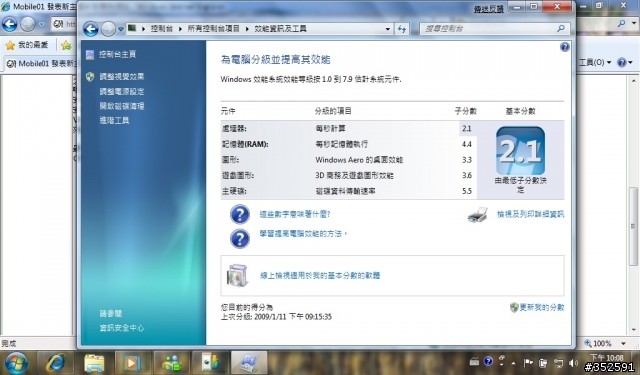Viewport: 640px width, 375px height.
Task: Click the Control Panel forward arrow button
Action: (x=108, y=29)
